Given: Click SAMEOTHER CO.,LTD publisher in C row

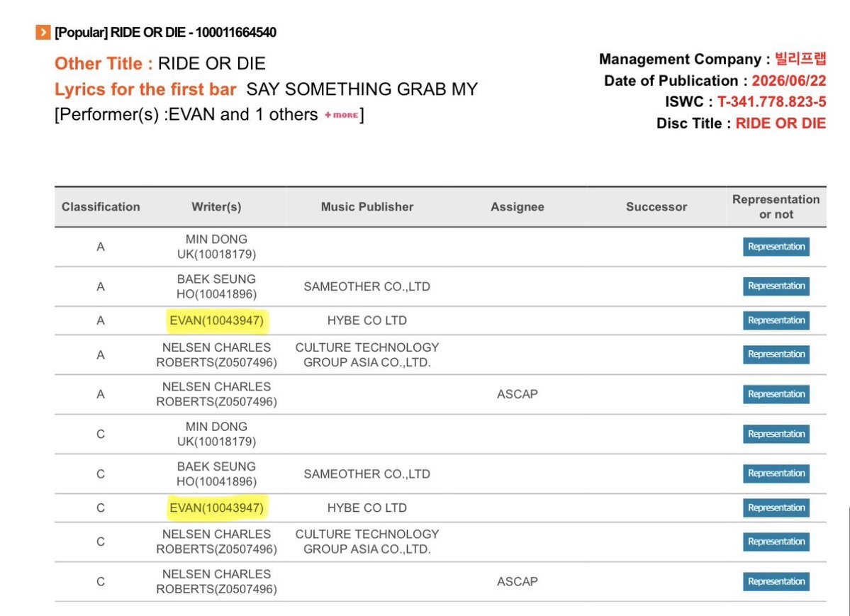Looking at the screenshot, I should (x=367, y=474).
